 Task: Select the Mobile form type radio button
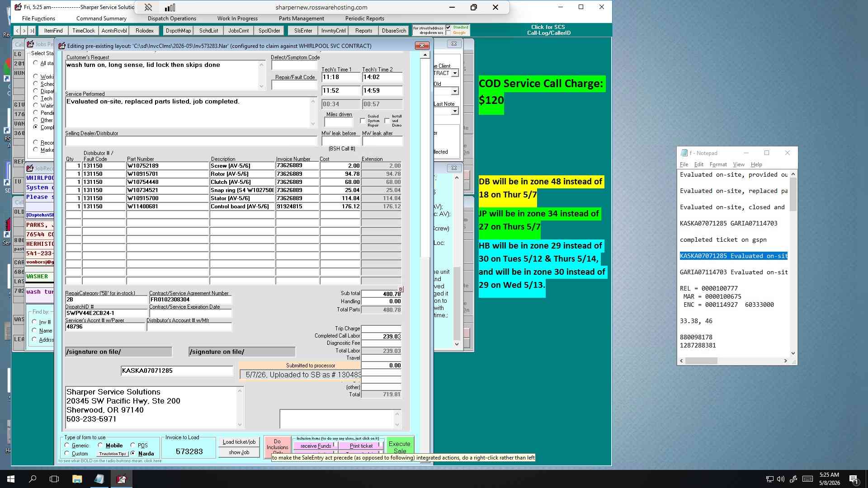pos(100,445)
